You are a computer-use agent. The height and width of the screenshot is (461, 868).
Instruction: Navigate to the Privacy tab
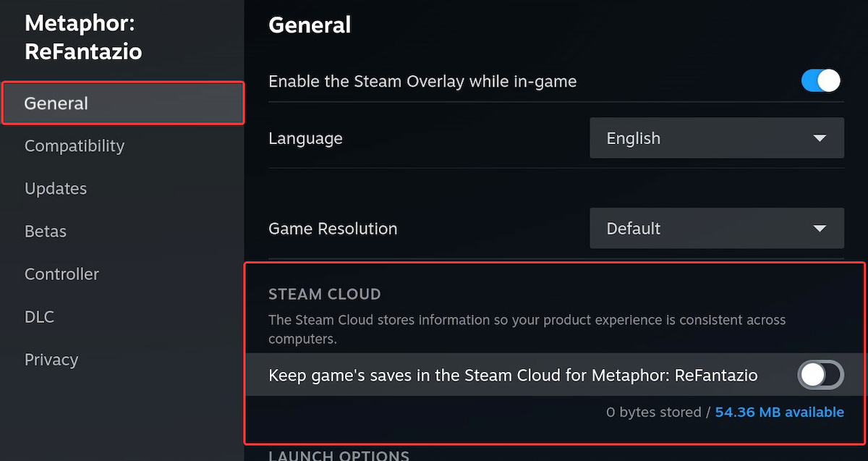pyautogui.click(x=51, y=360)
